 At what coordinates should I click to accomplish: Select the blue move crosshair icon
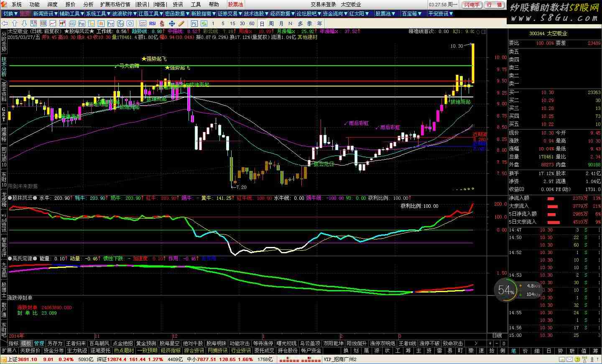172,23
